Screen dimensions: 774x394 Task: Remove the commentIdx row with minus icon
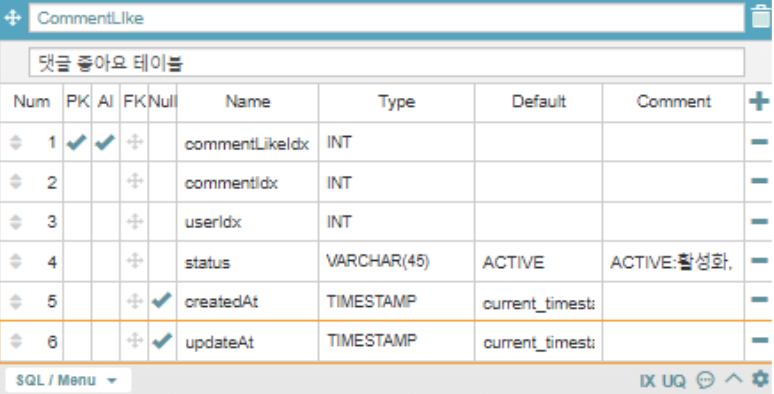759,182
